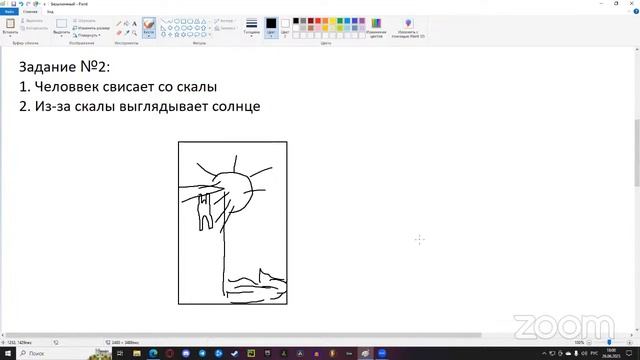Open Windows Start menu
This screenshot has width=640, height=360.
click(8, 353)
